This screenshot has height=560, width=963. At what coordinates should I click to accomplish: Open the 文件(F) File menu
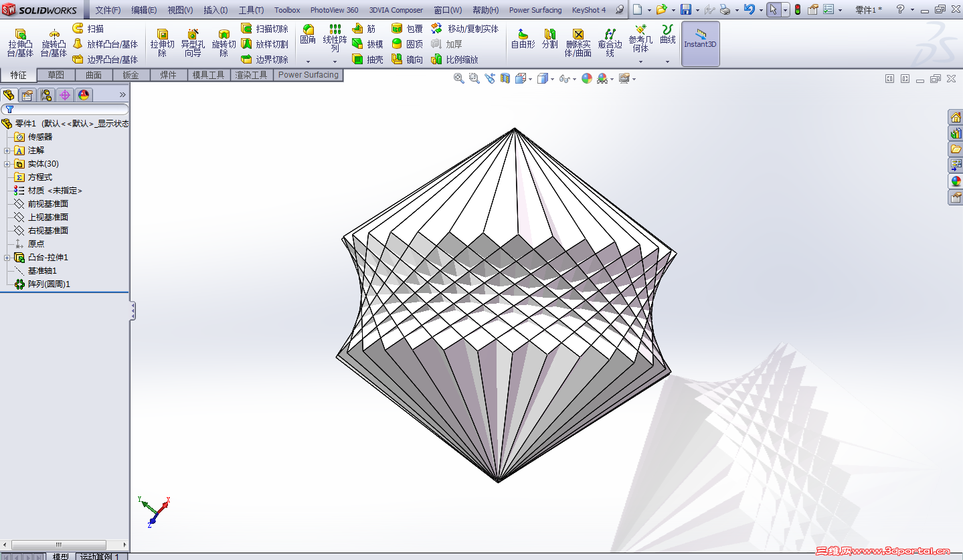[108, 10]
